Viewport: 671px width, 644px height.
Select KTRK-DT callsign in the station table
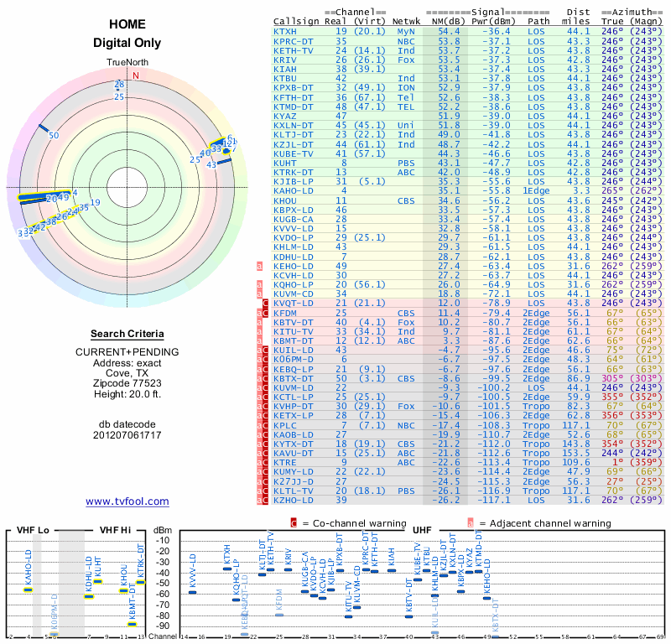[x=294, y=173]
